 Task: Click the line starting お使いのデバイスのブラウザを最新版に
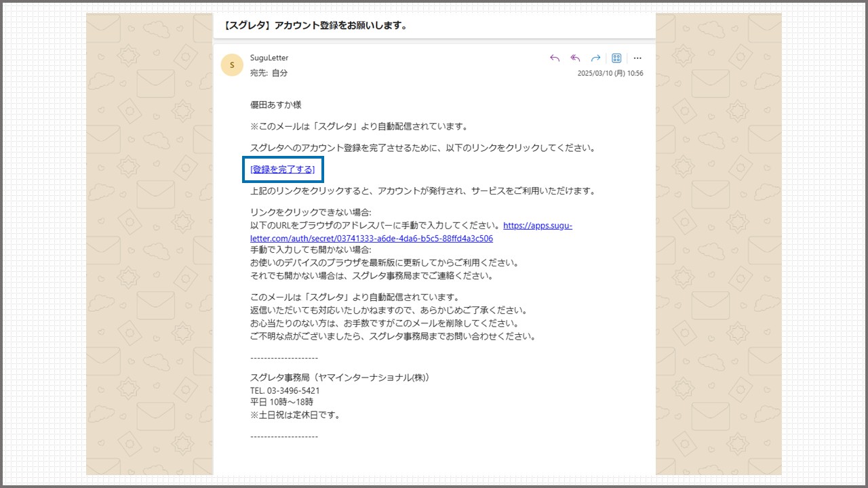[x=384, y=263]
